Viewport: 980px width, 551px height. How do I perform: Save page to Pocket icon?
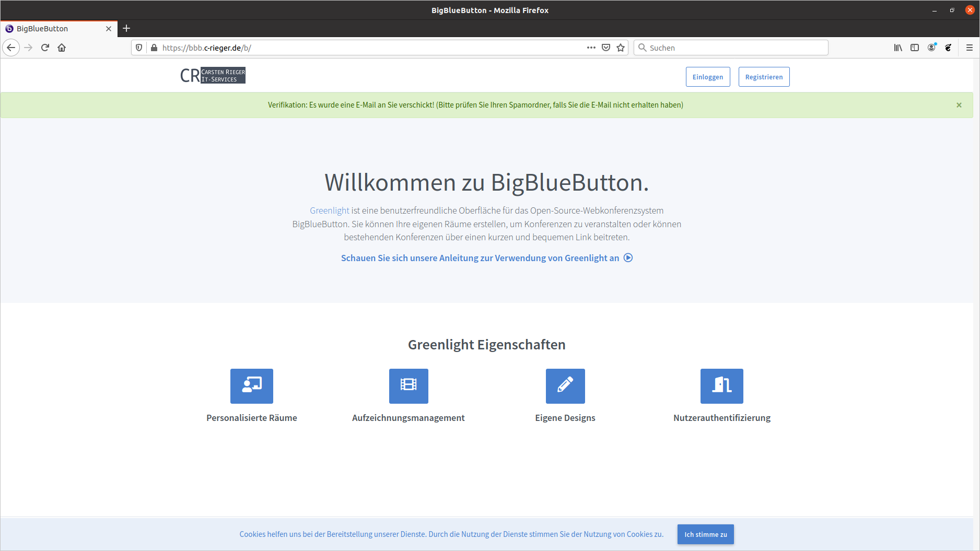pos(606,48)
